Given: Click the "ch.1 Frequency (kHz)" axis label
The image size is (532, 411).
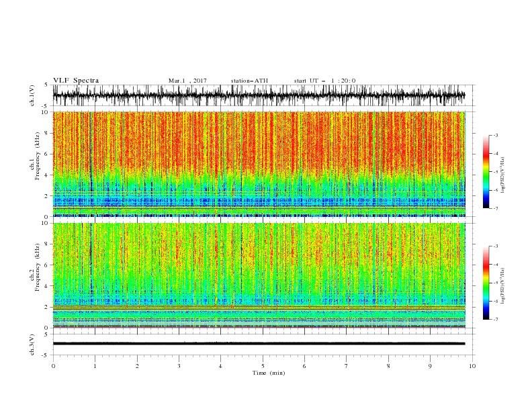Looking at the screenshot, I should coord(35,156).
